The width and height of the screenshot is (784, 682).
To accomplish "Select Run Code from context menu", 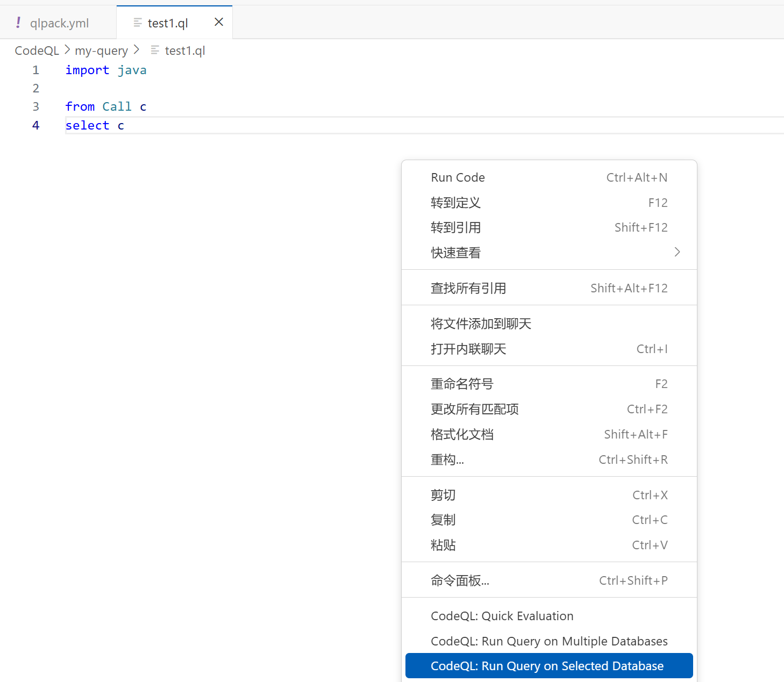I will (x=458, y=177).
